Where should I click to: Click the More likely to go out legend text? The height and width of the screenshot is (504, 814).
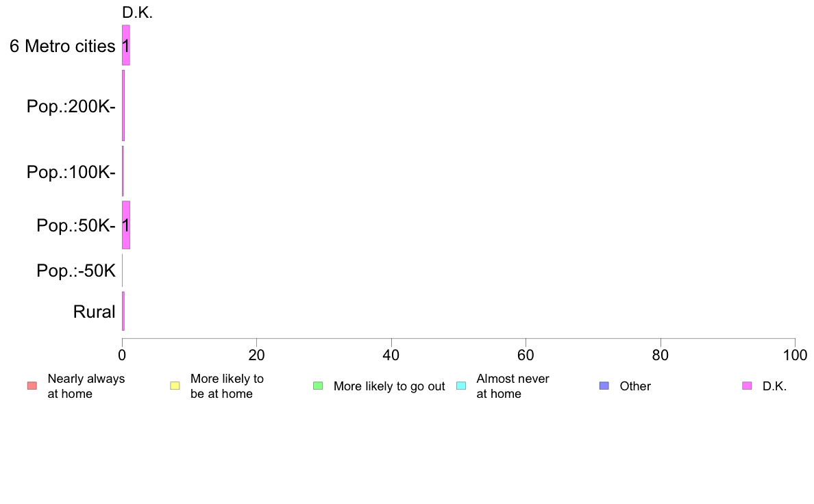coord(389,386)
